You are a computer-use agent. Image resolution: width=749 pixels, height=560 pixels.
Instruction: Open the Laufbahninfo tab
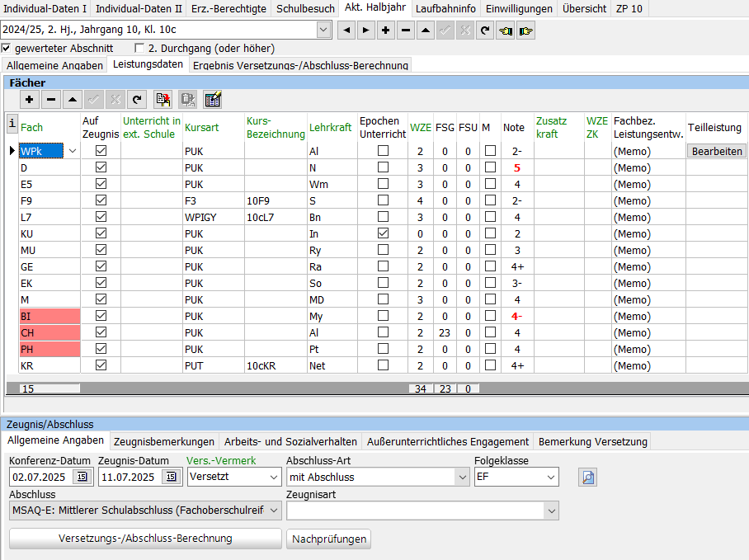[445, 8]
